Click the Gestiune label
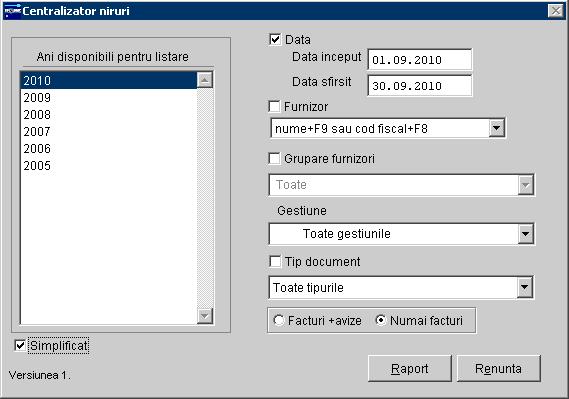The width and height of the screenshot is (569, 399). tap(302, 211)
